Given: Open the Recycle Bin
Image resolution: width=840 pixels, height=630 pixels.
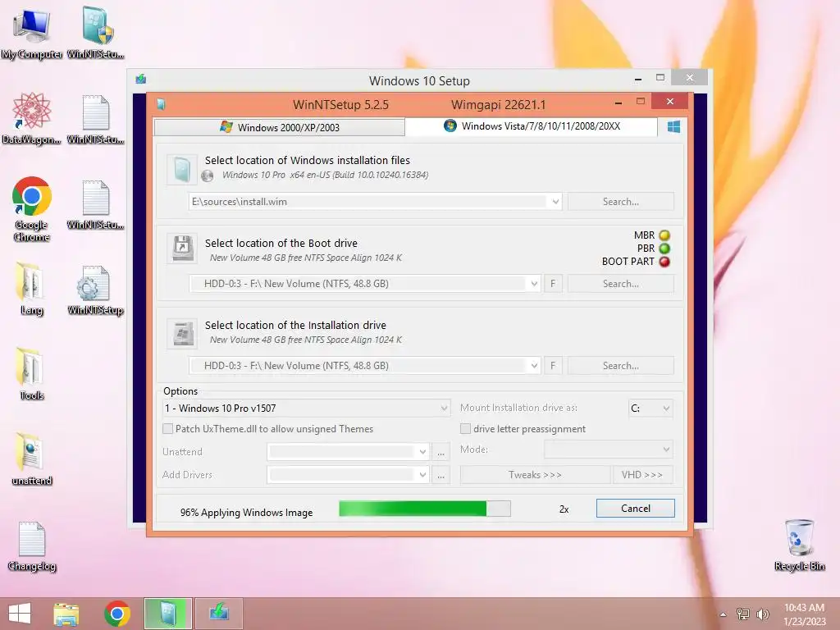Looking at the screenshot, I should pos(799,546).
